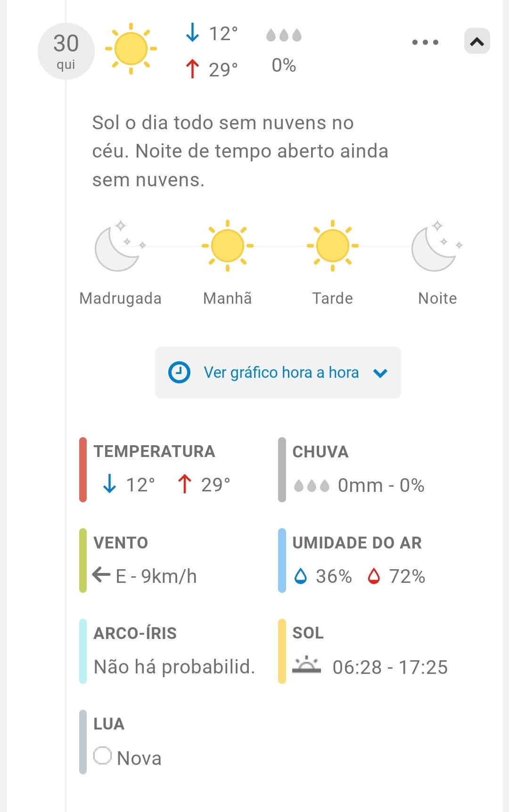
Task: Select the 30 qui date badge
Action: tap(66, 51)
